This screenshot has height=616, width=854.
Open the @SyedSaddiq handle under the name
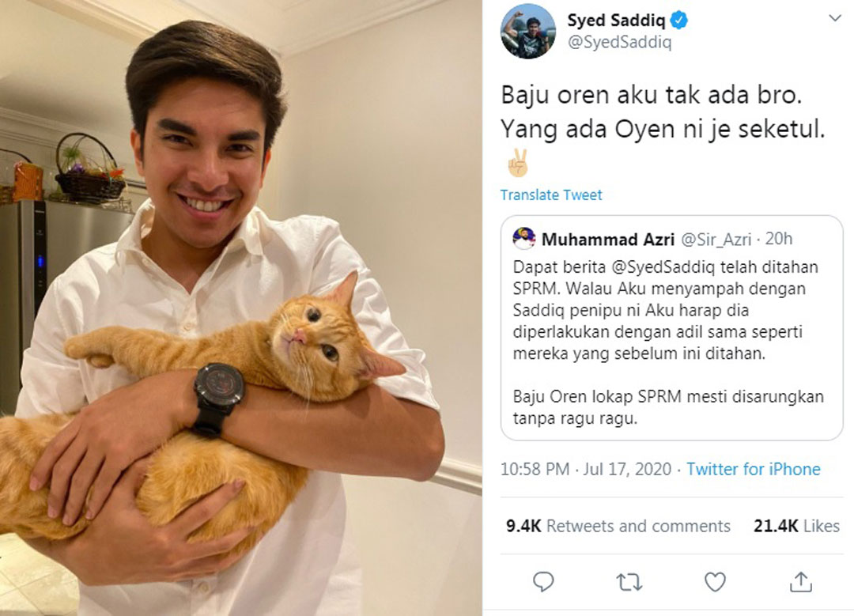(620, 43)
